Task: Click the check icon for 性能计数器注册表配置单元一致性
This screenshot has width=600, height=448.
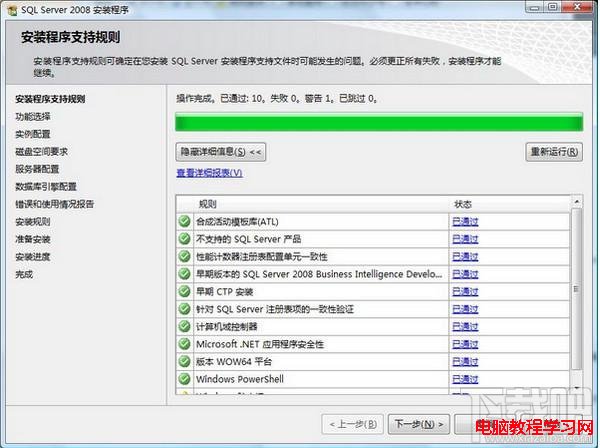Action: pyautogui.click(x=184, y=256)
